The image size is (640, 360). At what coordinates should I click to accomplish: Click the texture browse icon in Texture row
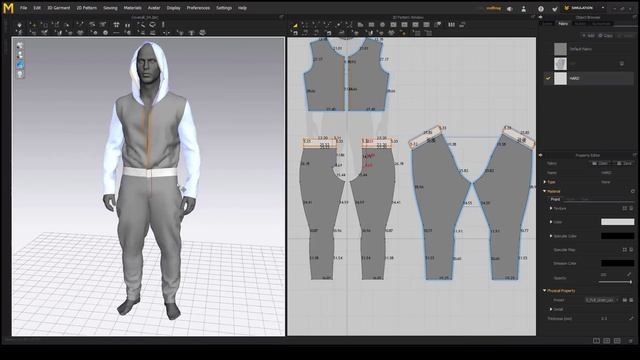tap(624, 208)
